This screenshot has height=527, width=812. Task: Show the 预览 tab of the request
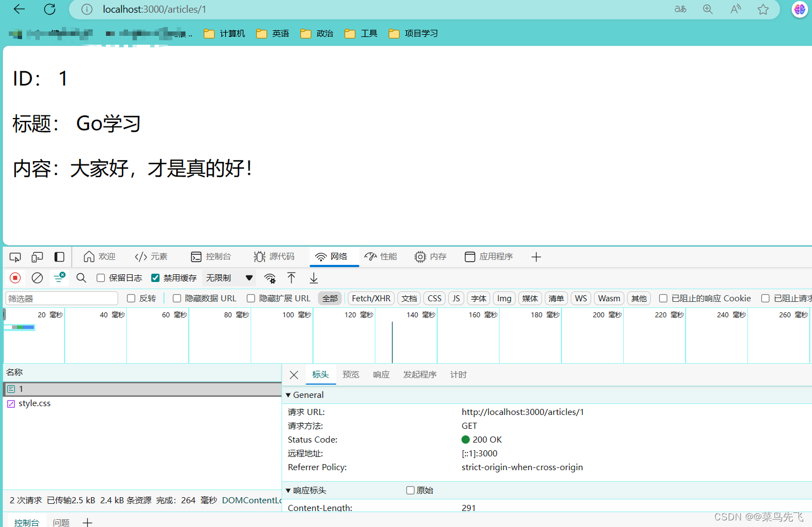pos(351,375)
